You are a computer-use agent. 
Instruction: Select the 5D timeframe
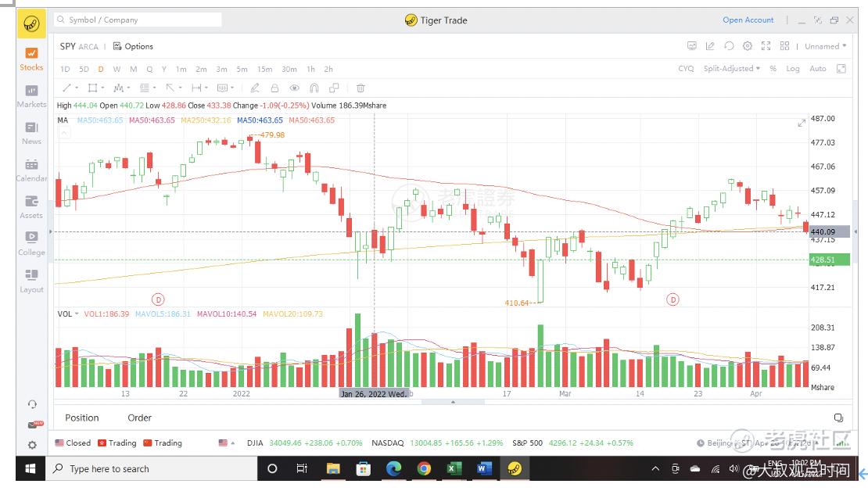pos(84,70)
